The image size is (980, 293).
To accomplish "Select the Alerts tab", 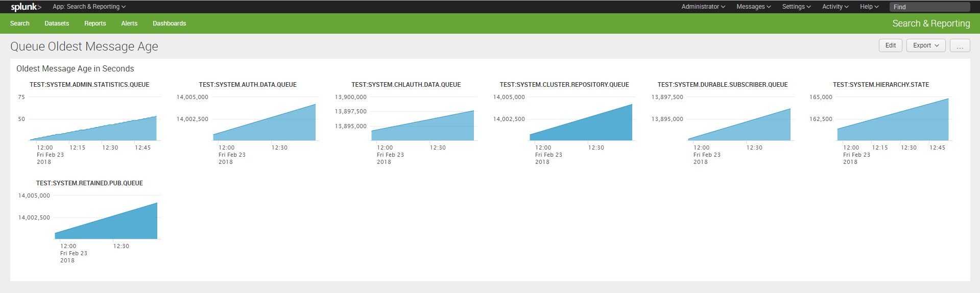I will coord(129,23).
